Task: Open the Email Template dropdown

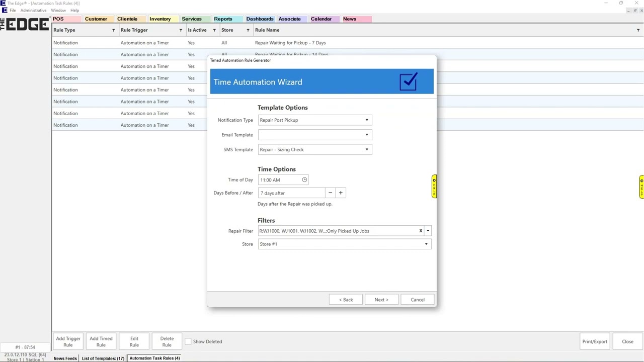Action: coord(367,135)
